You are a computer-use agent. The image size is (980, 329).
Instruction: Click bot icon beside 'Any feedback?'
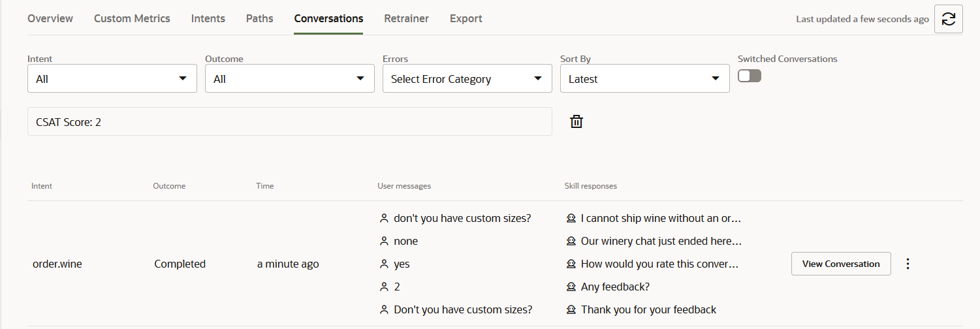pos(571,287)
